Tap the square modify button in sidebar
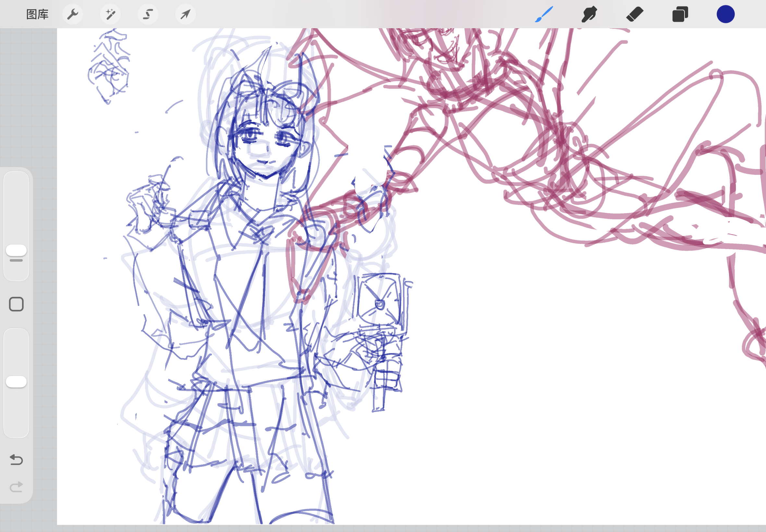Image resolution: width=766 pixels, height=532 pixels. coord(16,304)
